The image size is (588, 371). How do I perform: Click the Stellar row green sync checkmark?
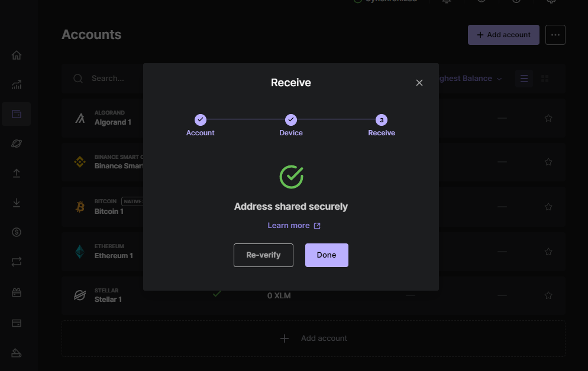[x=217, y=294]
